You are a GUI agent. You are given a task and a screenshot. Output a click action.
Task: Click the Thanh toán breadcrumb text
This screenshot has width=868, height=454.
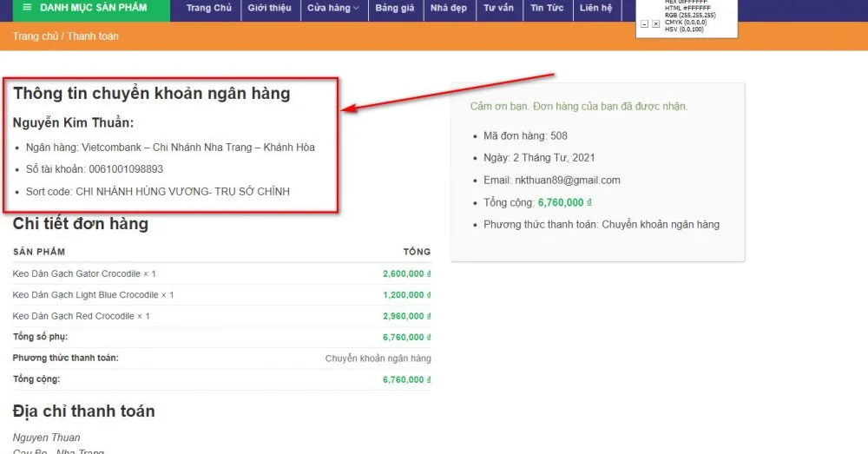[x=93, y=36]
